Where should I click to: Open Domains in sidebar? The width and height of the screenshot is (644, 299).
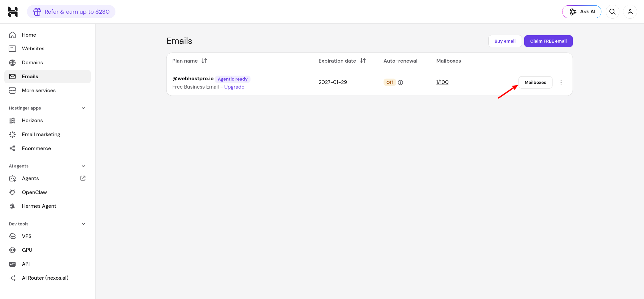48,63
